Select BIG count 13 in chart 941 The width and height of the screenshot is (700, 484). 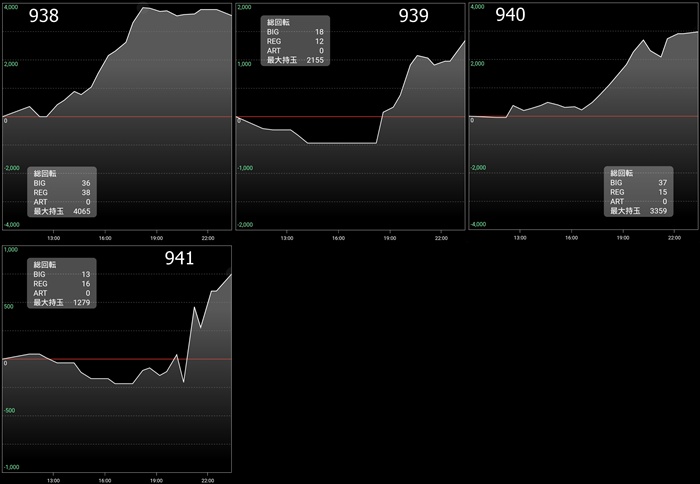pyautogui.click(x=86, y=274)
